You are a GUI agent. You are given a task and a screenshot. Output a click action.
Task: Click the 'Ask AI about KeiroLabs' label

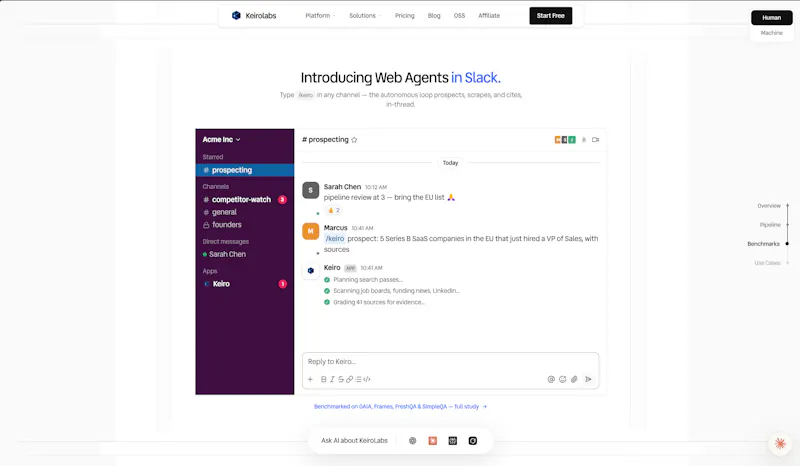355,440
